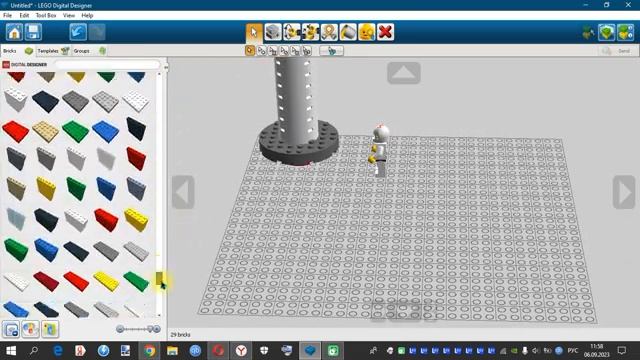Select the Hide tool with minifig head
This screenshot has width=640, height=360.
pos(367,32)
